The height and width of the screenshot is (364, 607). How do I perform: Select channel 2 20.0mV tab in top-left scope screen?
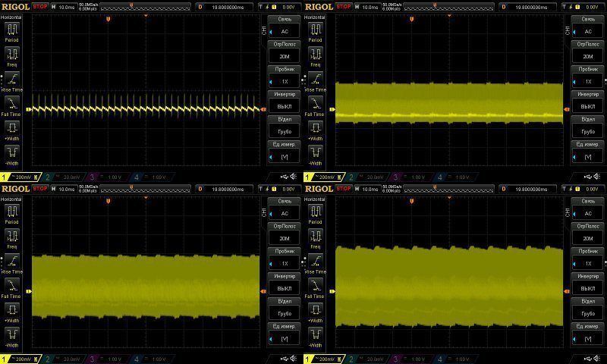(x=64, y=177)
